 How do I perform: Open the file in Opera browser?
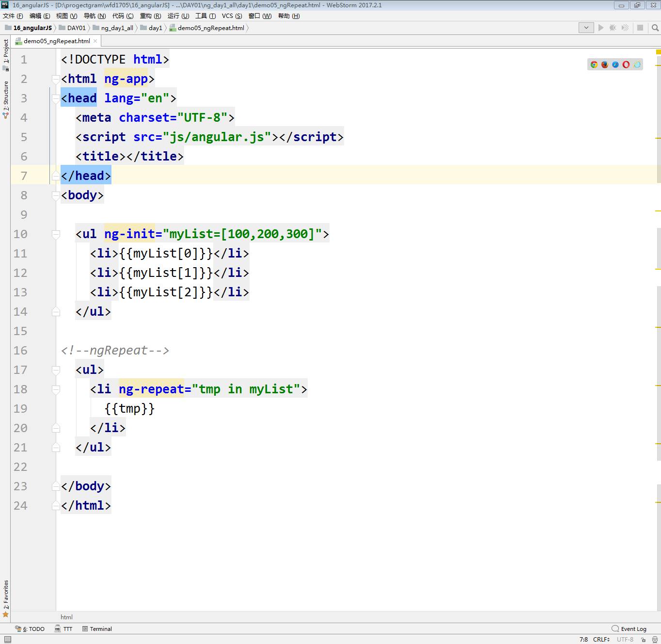[x=626, y=64]
